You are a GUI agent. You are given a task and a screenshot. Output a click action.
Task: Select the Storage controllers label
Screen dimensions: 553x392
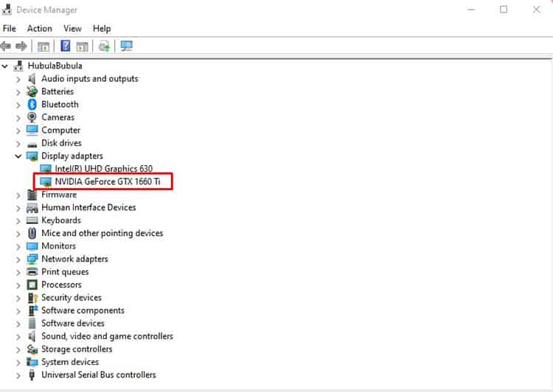click(x=77, y=349)
